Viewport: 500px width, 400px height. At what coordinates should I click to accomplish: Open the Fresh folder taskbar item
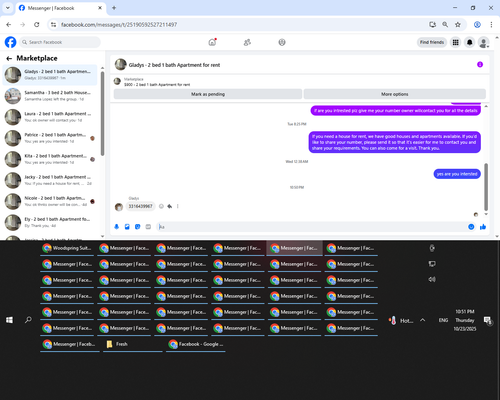pyautogui.click(x=132, y=344)
